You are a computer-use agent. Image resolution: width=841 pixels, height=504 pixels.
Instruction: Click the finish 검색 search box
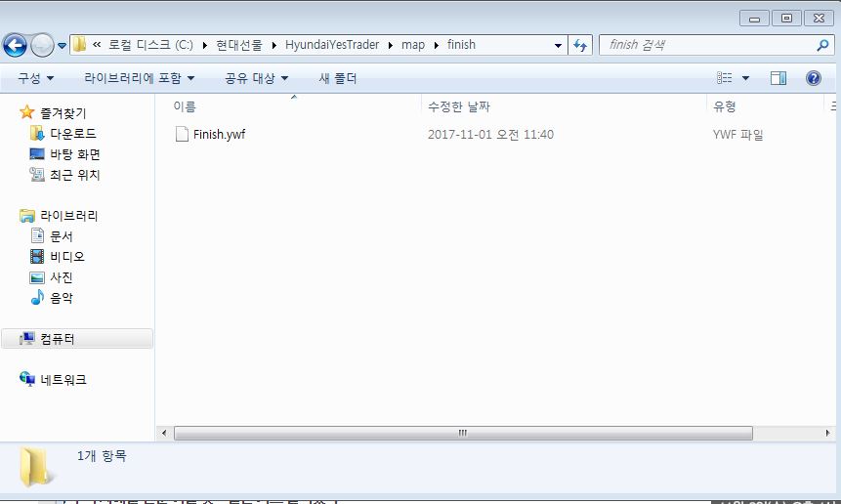point(708,45)
